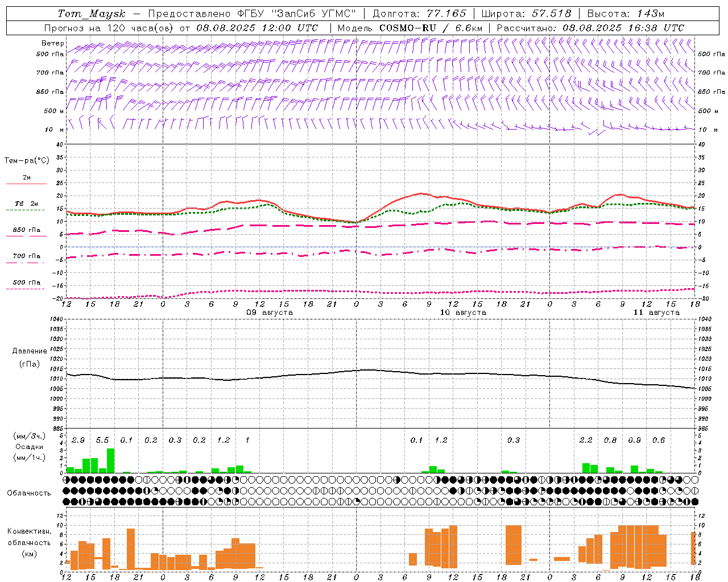Click the "Модель COSMO-RU / 6.6км" text
The image size is (728, 582).
[x=409, y=28]
